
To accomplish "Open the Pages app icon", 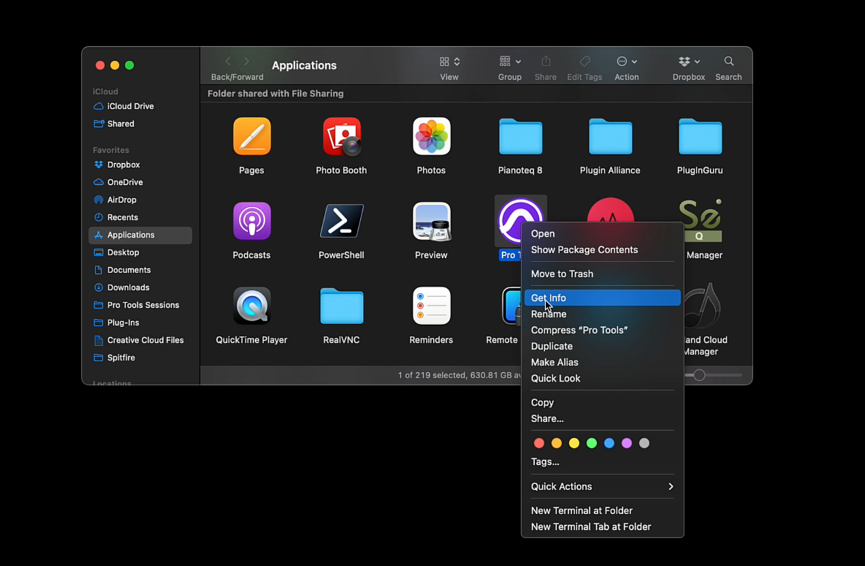I will [x=252, y=136].
